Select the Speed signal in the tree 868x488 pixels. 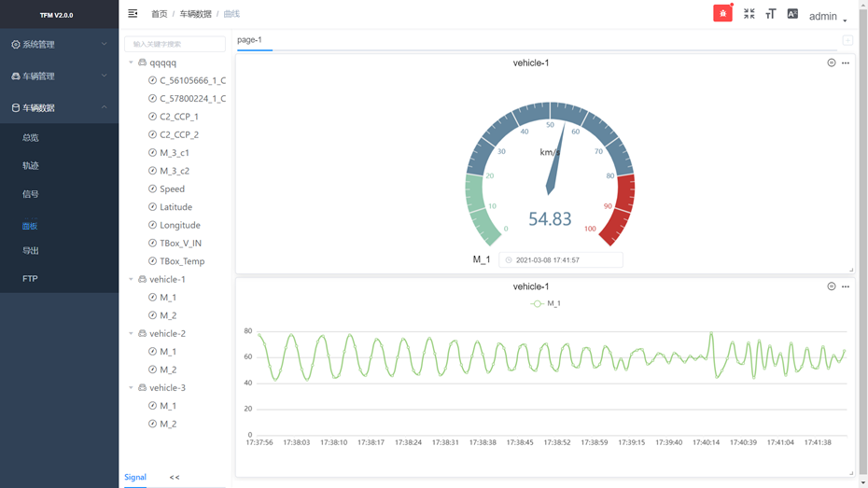click(x=172, y=188)
